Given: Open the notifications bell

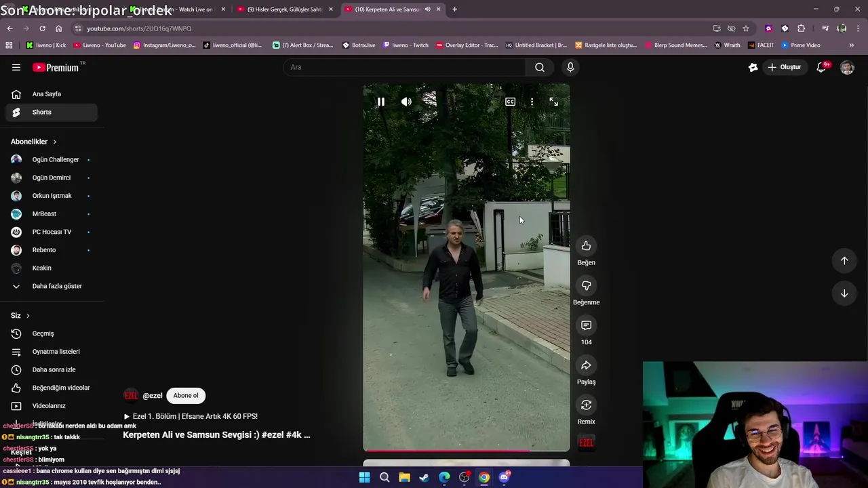Looking at the screenshot, I should (x=821, y=67).
